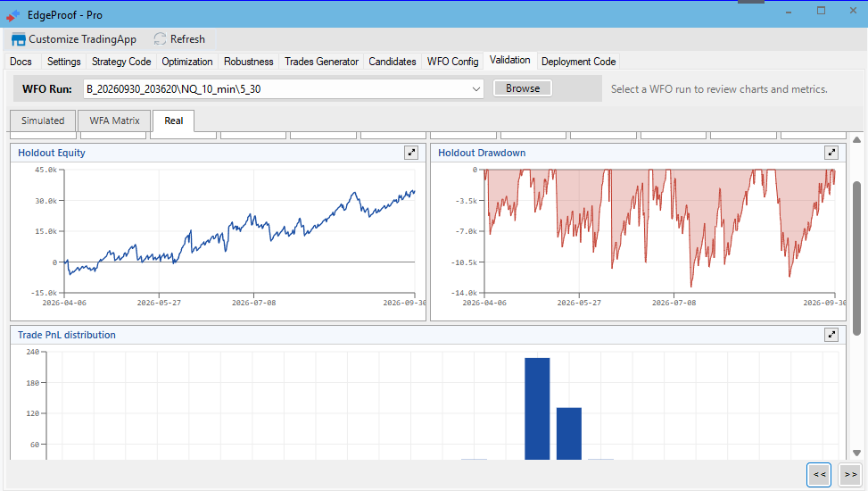Click the vertical scrollbar thumb

click(856, 258)
